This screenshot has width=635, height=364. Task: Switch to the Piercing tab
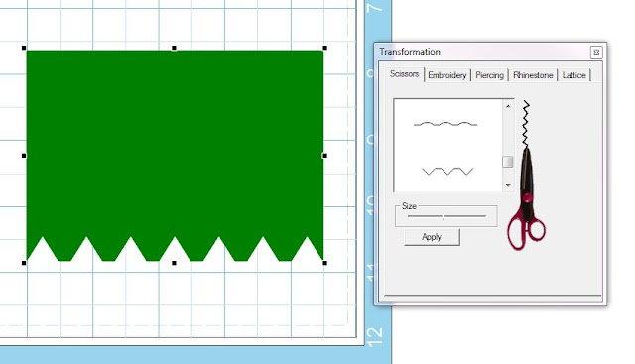[x=489, y=75]
